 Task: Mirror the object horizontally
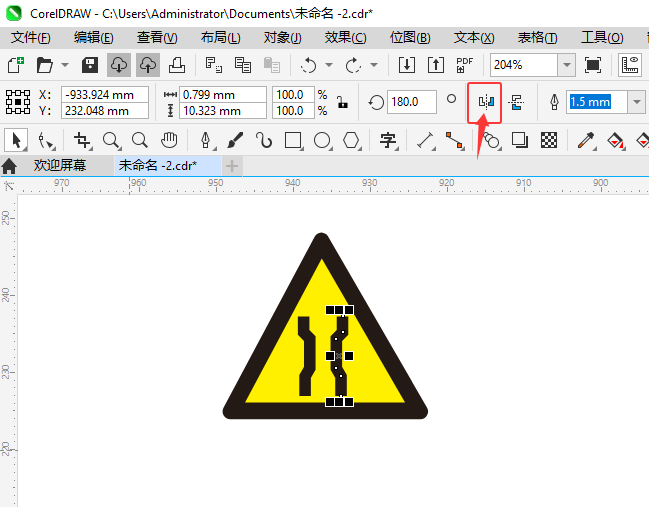coord(486,102)
